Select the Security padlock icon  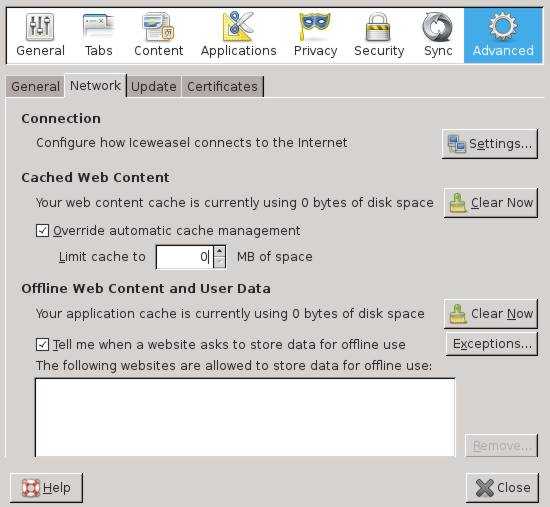click(378, 27)
